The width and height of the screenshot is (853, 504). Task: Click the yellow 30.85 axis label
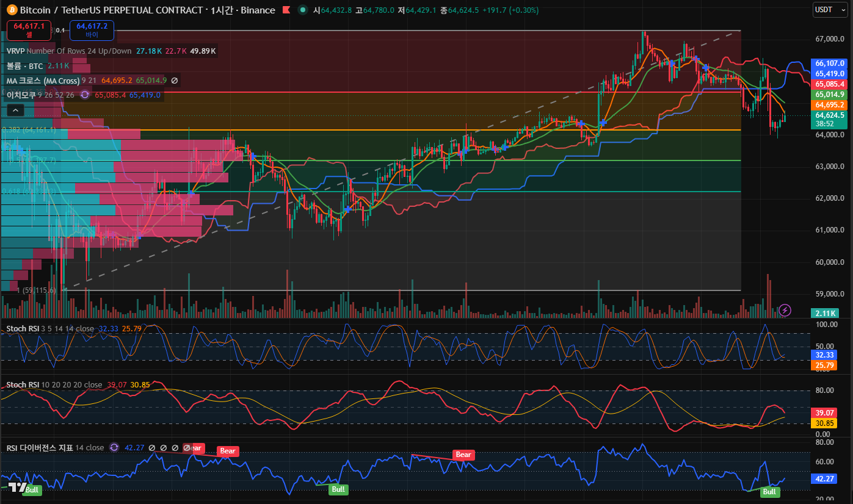(x=825, y=423)
